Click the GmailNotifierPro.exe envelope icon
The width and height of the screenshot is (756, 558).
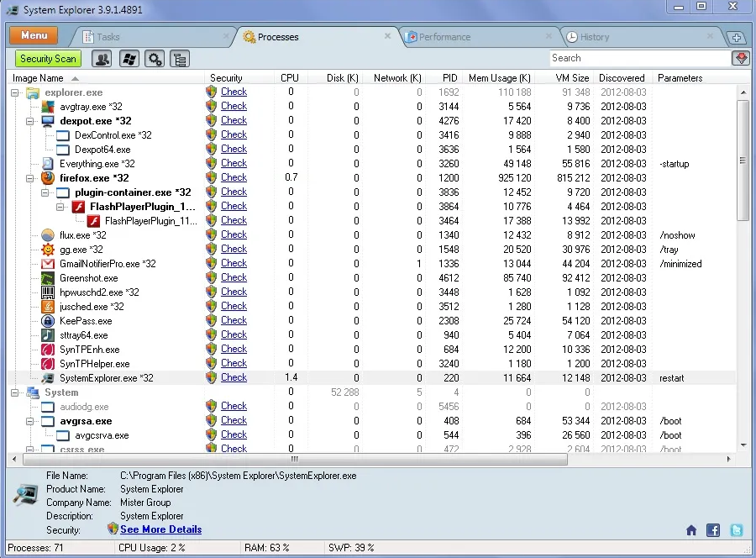click(48, 264)
